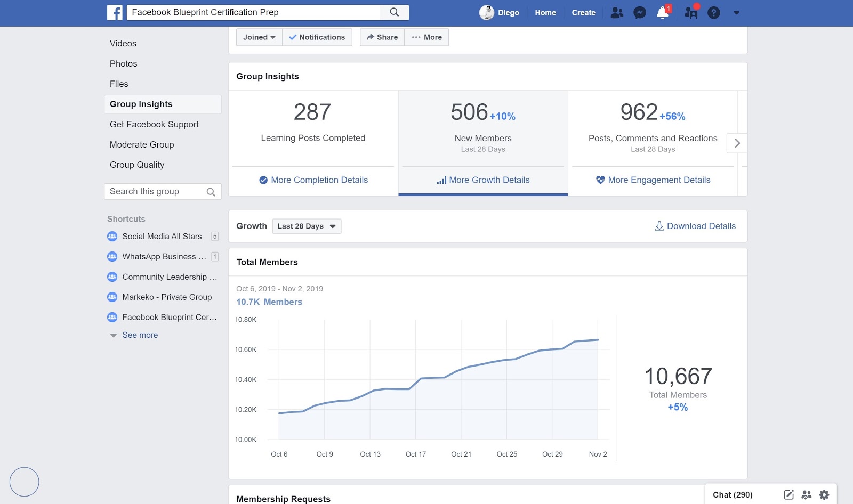Open Group Quality
This screenshot has width=853, height=504.
pos(137,165)
